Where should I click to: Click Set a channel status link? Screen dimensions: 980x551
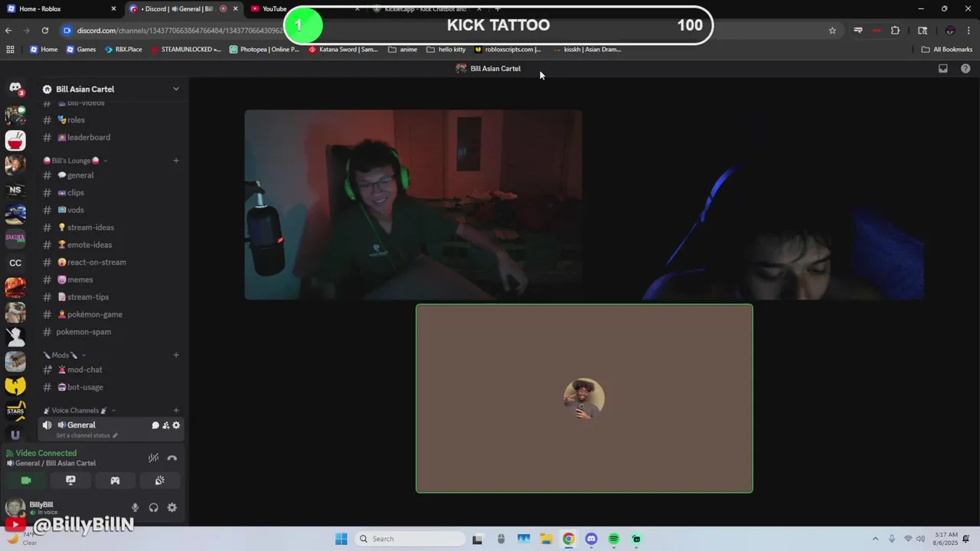tap(87, 435)
